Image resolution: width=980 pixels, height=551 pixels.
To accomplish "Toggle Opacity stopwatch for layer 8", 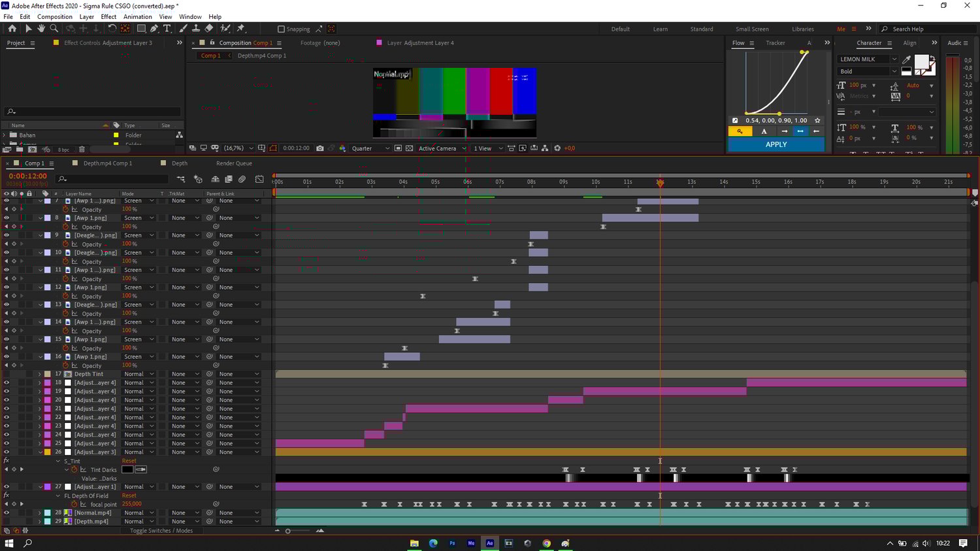I will coord(65,227).
